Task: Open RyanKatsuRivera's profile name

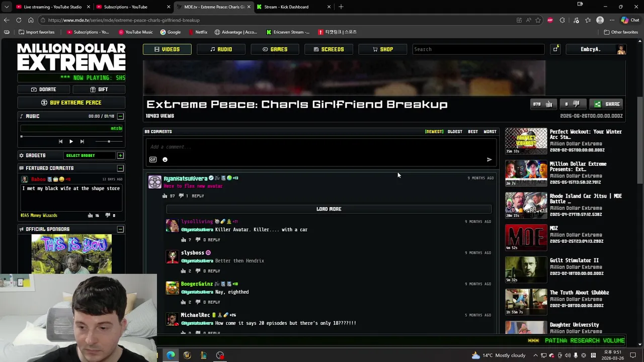Action: point(185,178)
